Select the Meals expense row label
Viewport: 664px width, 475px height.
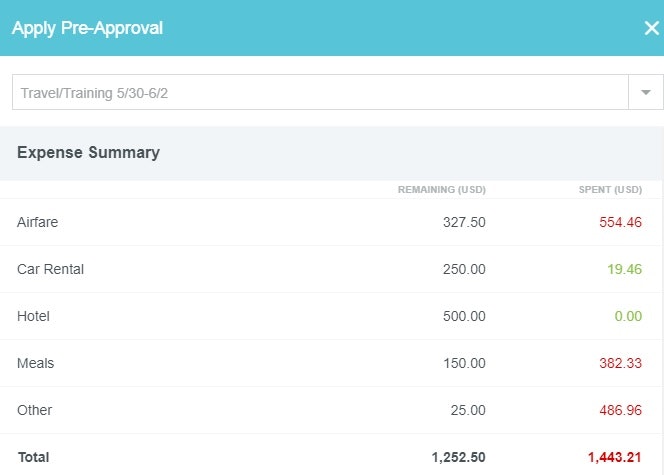(36, 363)
